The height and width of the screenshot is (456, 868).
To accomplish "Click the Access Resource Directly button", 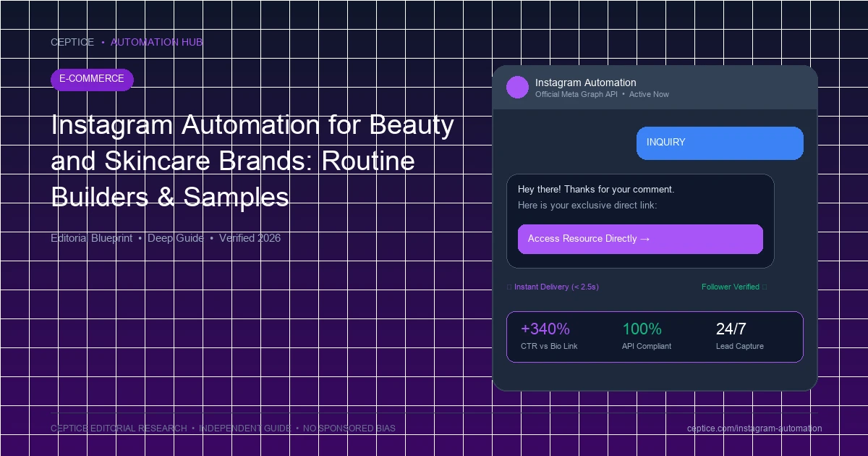I will pos(640,239).
